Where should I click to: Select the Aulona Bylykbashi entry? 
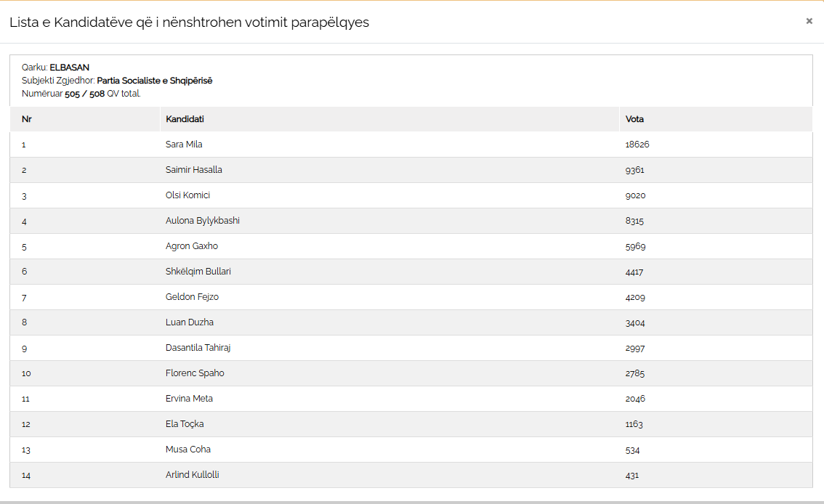pyautogui.click(x=203, y=221)
